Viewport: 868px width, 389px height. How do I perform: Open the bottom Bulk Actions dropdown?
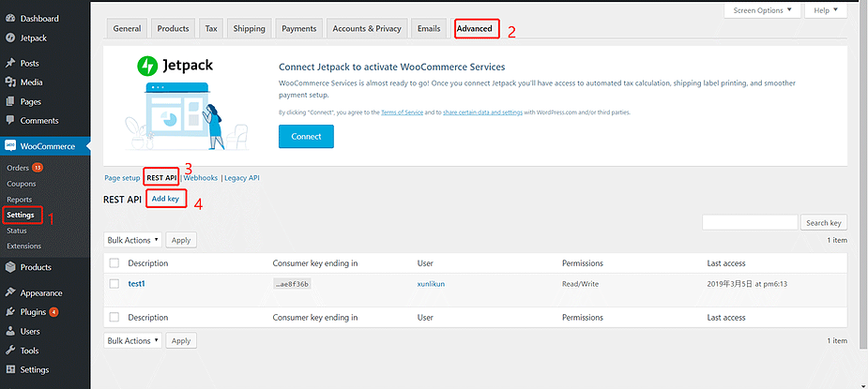pyautogui.click(x=133, y=341)
